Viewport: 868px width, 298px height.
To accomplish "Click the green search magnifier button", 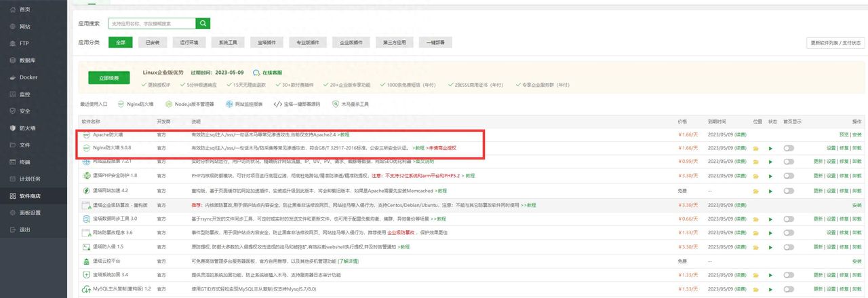I will [x=203, y=23].
